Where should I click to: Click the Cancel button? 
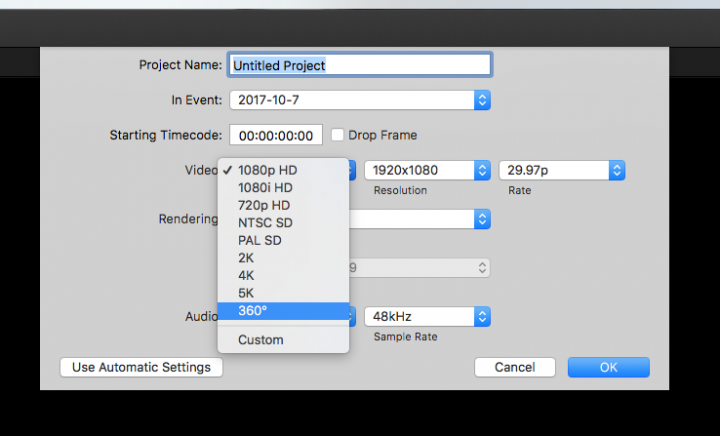click(515, 367)
